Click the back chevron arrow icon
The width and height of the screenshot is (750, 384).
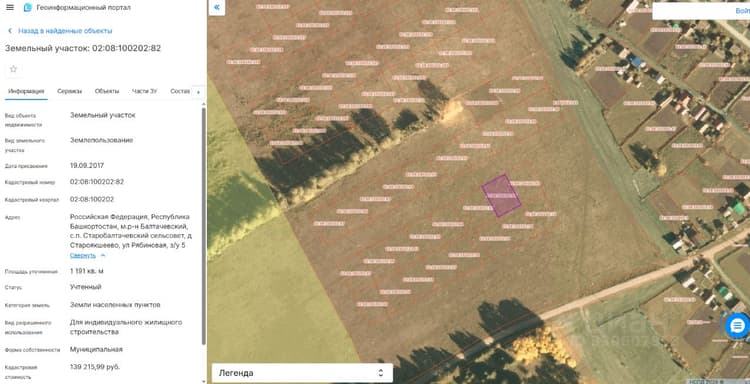pos(10,31)
